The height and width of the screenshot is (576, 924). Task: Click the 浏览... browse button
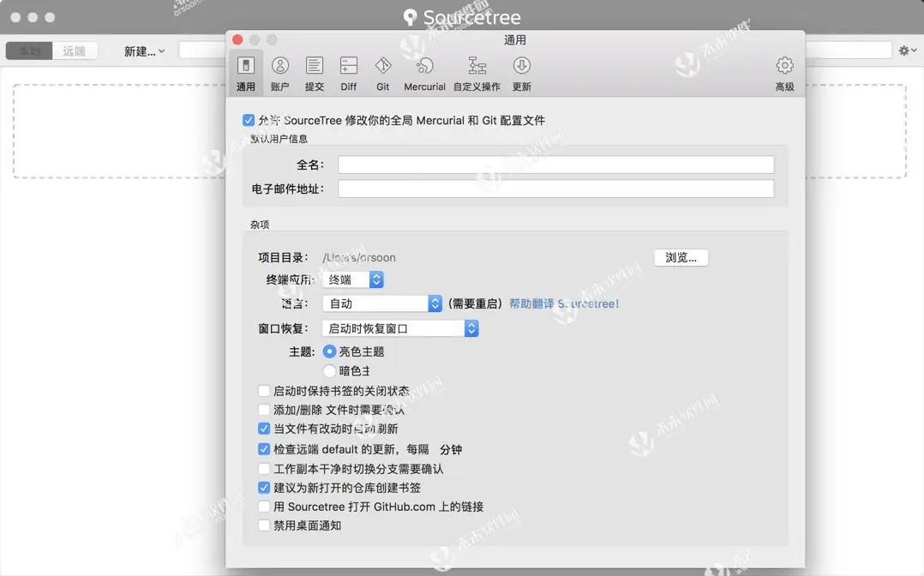(x=681, y=258)
